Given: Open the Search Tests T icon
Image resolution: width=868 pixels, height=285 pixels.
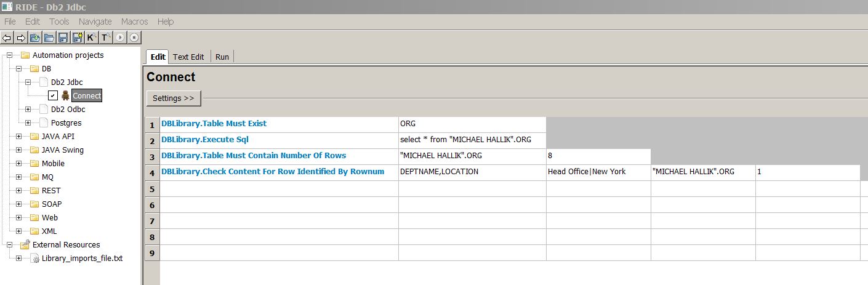Looking at the screenshot, I should pyautogui.click(x=105, y=38).
